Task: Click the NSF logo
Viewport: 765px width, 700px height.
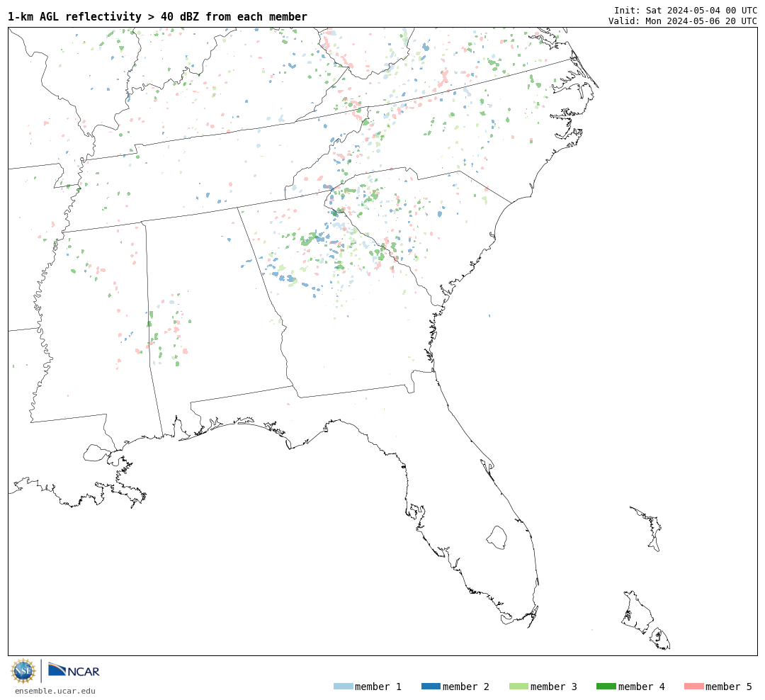Action: pyautogui.click(x=23, y=671)
